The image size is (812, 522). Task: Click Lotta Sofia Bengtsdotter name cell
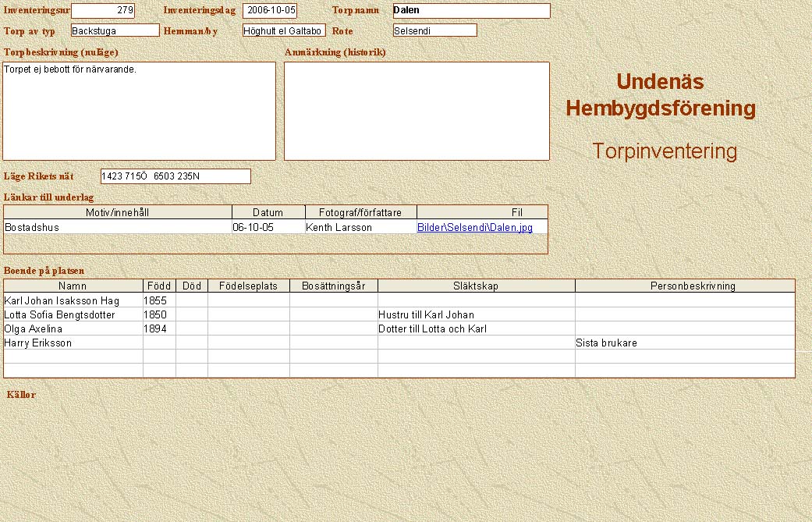73,314
